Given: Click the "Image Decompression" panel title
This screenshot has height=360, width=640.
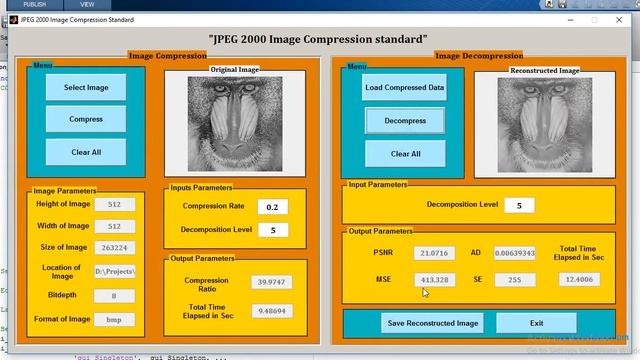Looking at the screenshot, I should click(x=479, y=56).
